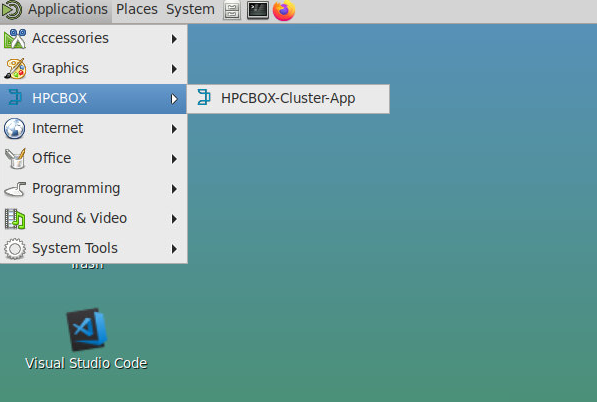Expand Sound & Video submenu arrow
597x402 pixels.
click(174, 219)
